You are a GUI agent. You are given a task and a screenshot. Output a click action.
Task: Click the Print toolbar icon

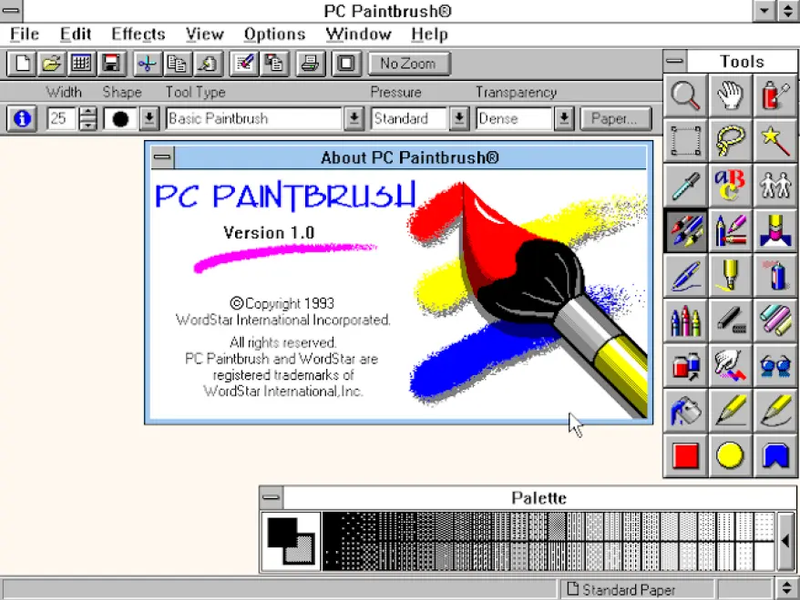(x=310, y=64)
